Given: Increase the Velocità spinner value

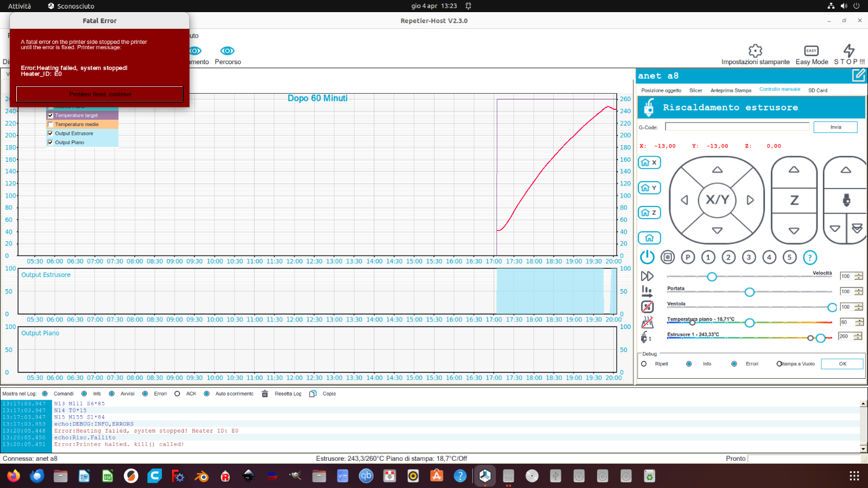Looking at the screenshot, I should (x=859, y=274).
